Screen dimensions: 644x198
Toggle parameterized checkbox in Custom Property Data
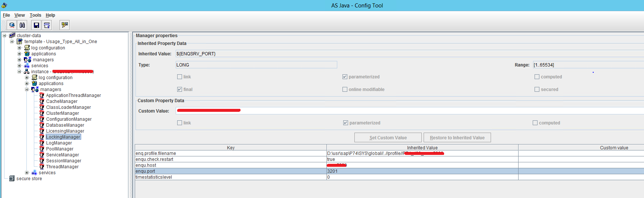346,123
